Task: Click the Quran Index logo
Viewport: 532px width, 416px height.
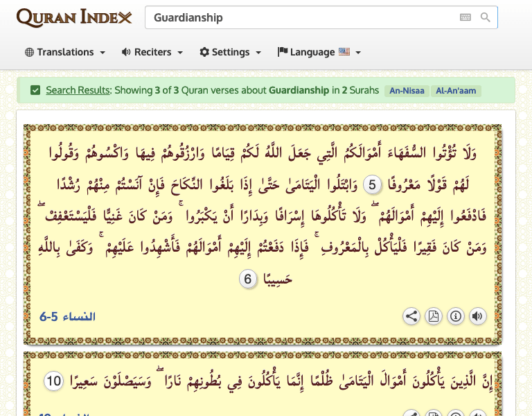Action: coord(74,17)
